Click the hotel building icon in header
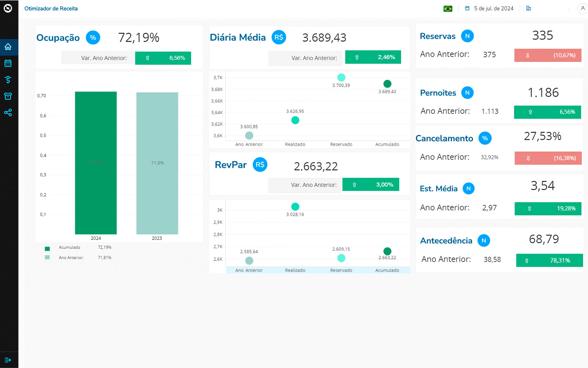This screenshot has width=588, height=368. click(x=528, y=8)
